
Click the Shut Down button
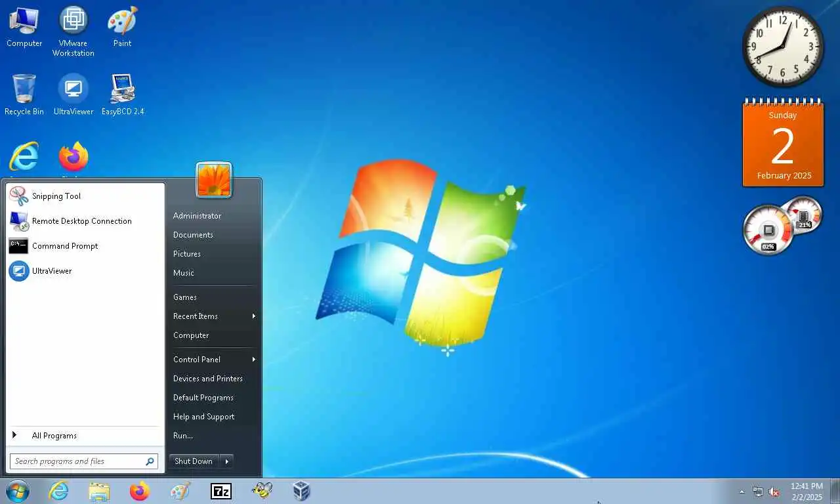[x=194, y=461]
